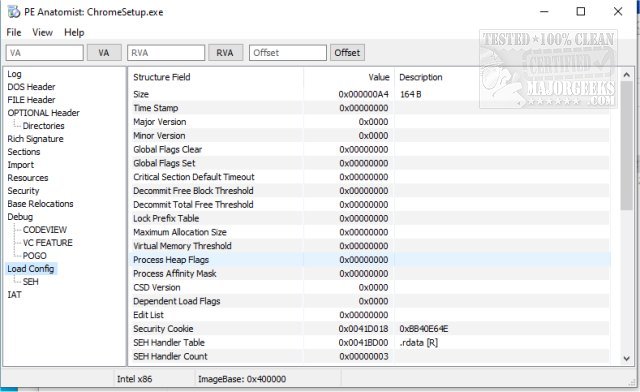Open Directories under OPTIONAL Header
The width and height of the screenshot is (640, 392).
(x=43, y=126)
